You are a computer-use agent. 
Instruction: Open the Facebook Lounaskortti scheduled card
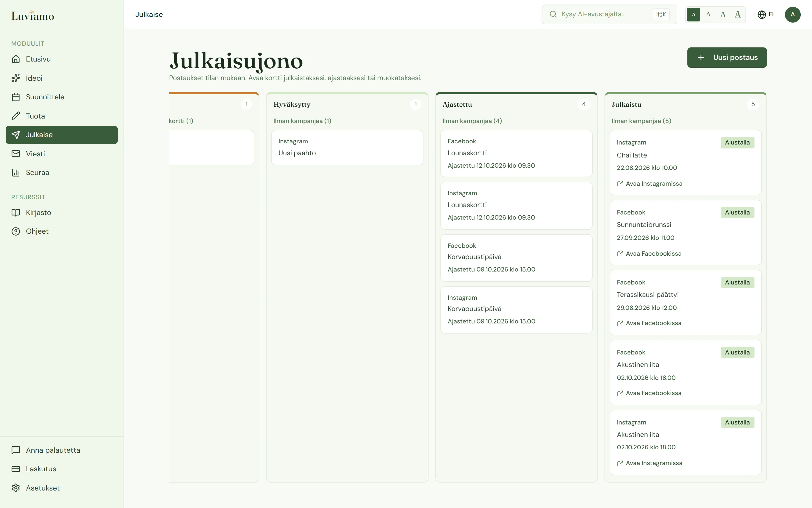[x=516, y=154]
